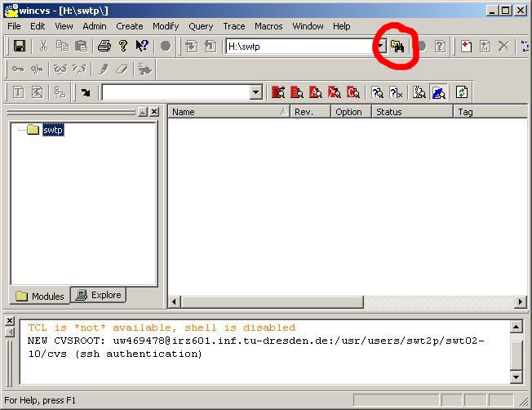Open the File menu
This screenshot has height=410, width=532.
point(14,26)
